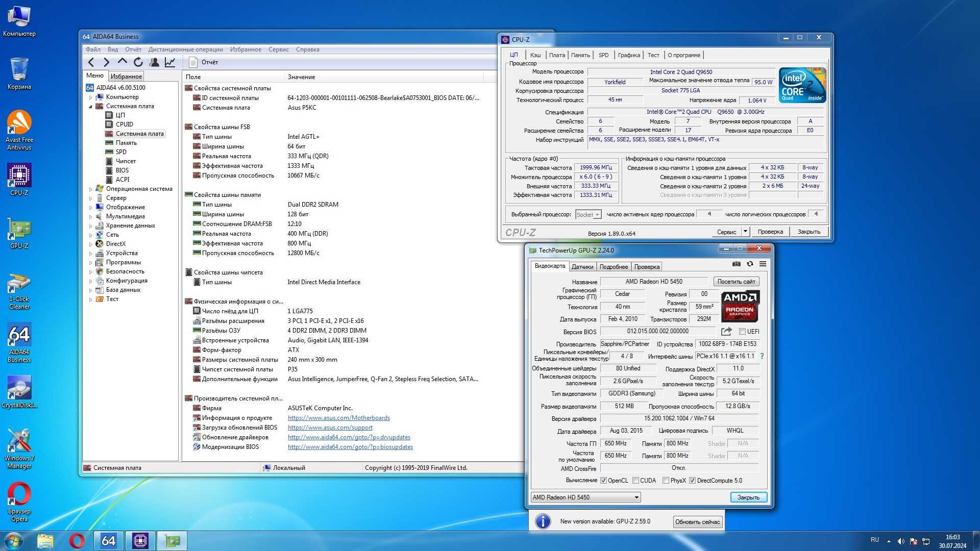Open AIDA64 Business desktop shortcut

point(19,343)
